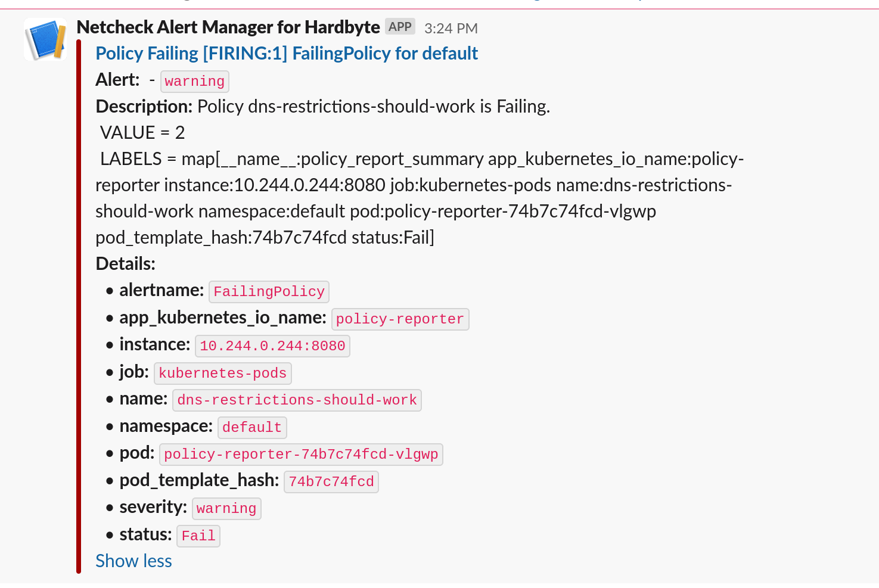Open the Policy Failing FailingPolicy for default link
Screen dimensions: 879x588
click(287, 54)
